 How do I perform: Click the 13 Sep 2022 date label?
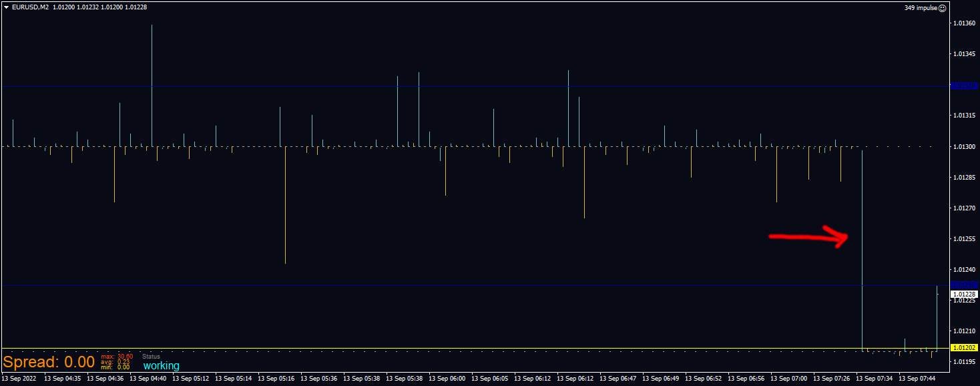pos(19,379)
